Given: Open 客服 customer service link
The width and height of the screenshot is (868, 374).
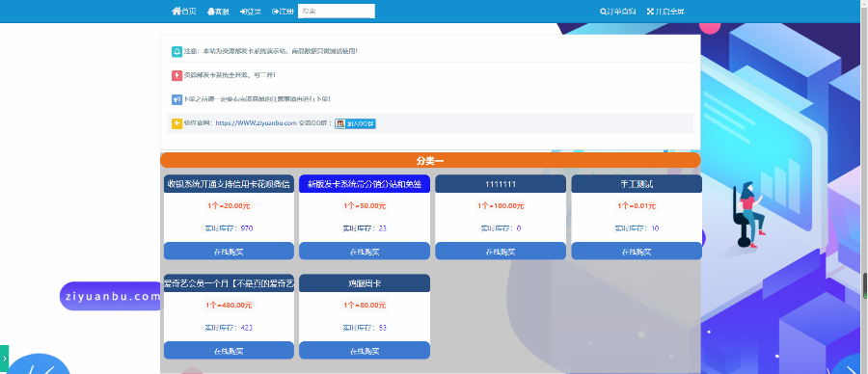Looking at the screenshot, I should (218, 11).
